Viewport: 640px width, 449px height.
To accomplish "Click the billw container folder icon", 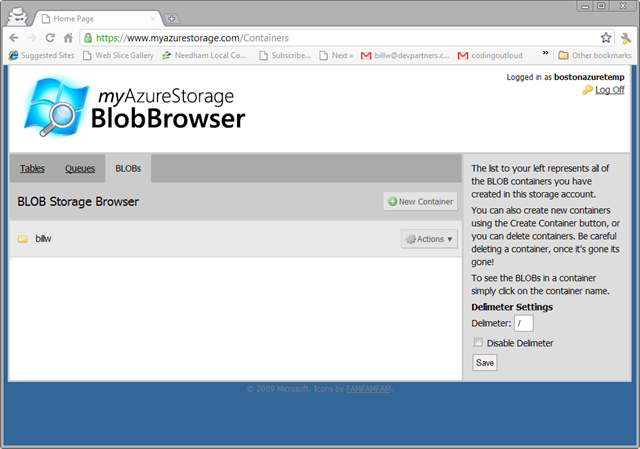I will [x=22, y=239].
